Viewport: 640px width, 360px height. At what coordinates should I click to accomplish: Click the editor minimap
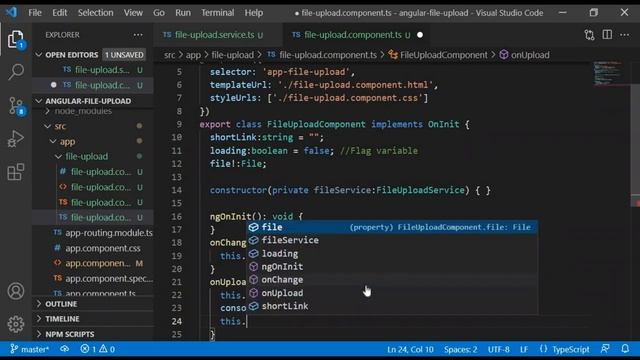[609, 73]
